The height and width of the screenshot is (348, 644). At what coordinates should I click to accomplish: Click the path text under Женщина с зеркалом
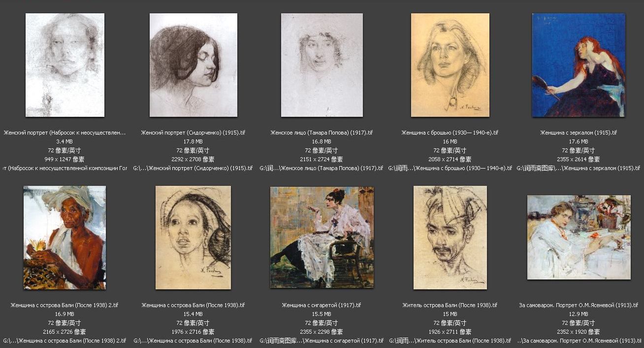pos(579,168)
